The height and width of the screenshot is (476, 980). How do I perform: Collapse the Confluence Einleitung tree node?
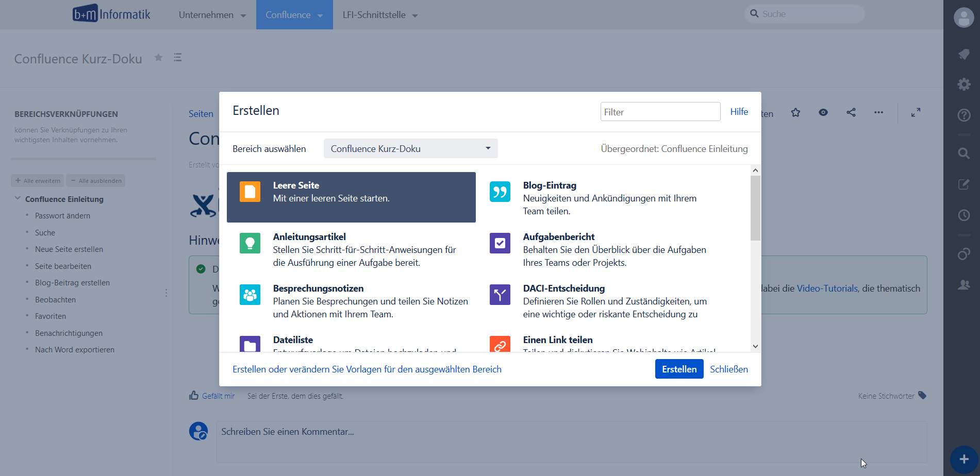coord(18,198)
